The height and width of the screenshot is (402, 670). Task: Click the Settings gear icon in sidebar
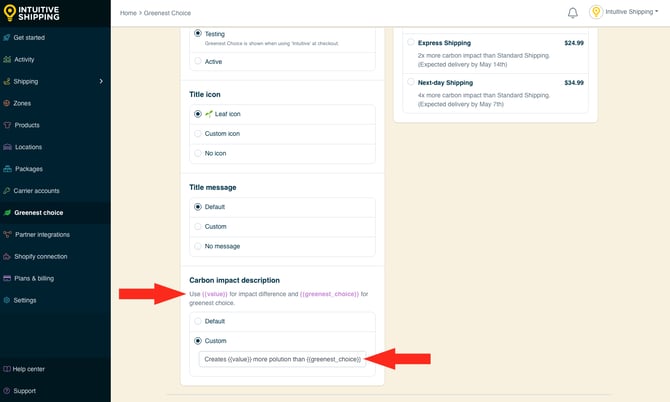tap(7, 300)
